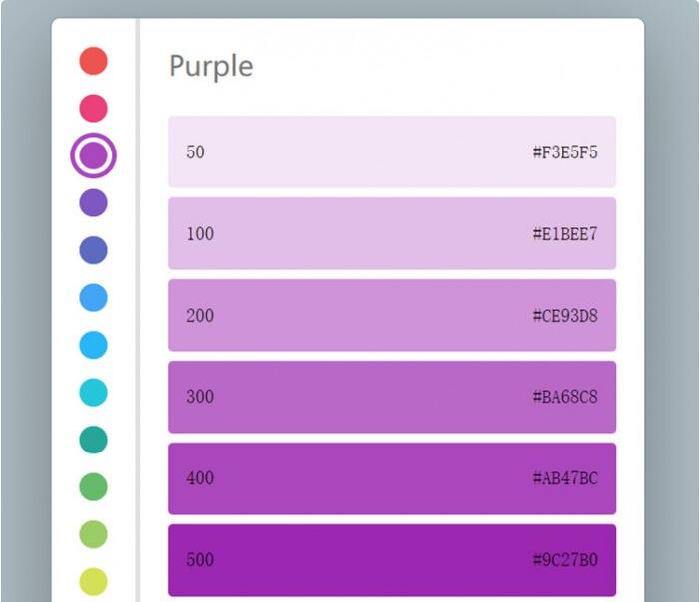
Task: Select the 500 shade swatch #9C27B0
Action: [391, 560]
